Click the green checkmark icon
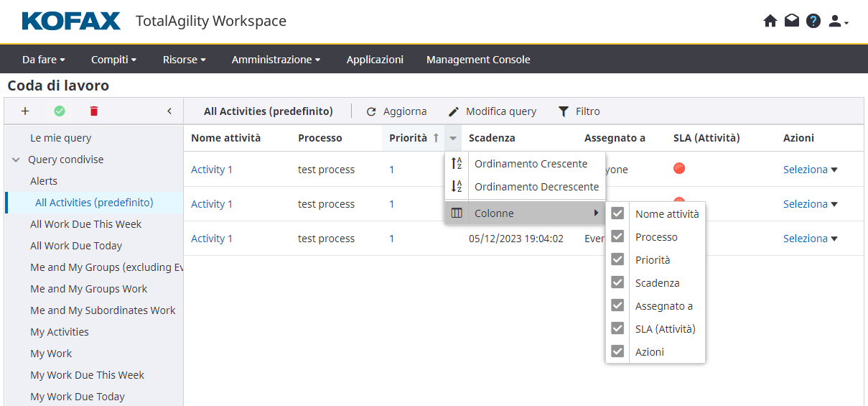The width and height of the screenshot is (868, 406). tap(60, 111)
